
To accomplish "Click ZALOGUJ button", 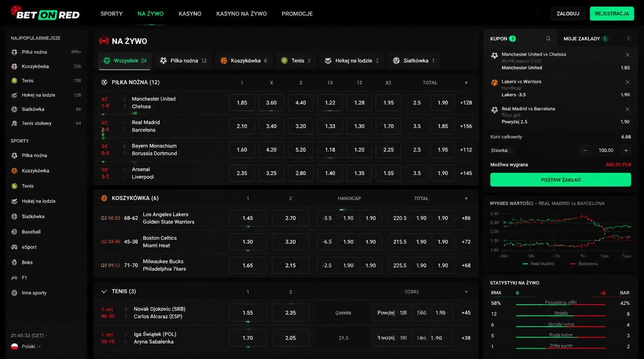I will coord(568,14).
